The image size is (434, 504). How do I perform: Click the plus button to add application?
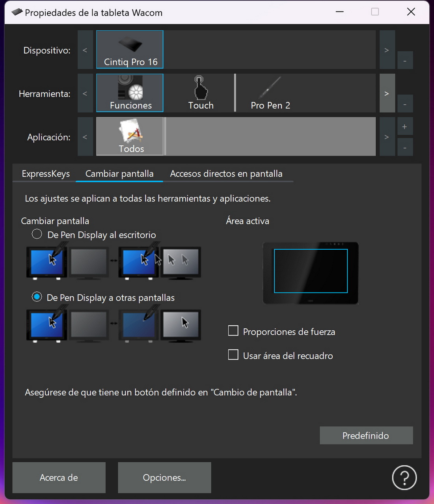(404, 127)
